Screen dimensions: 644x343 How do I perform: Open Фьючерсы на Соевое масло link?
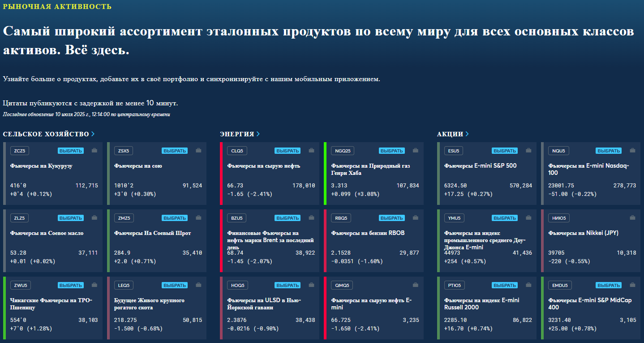[47, 233]
